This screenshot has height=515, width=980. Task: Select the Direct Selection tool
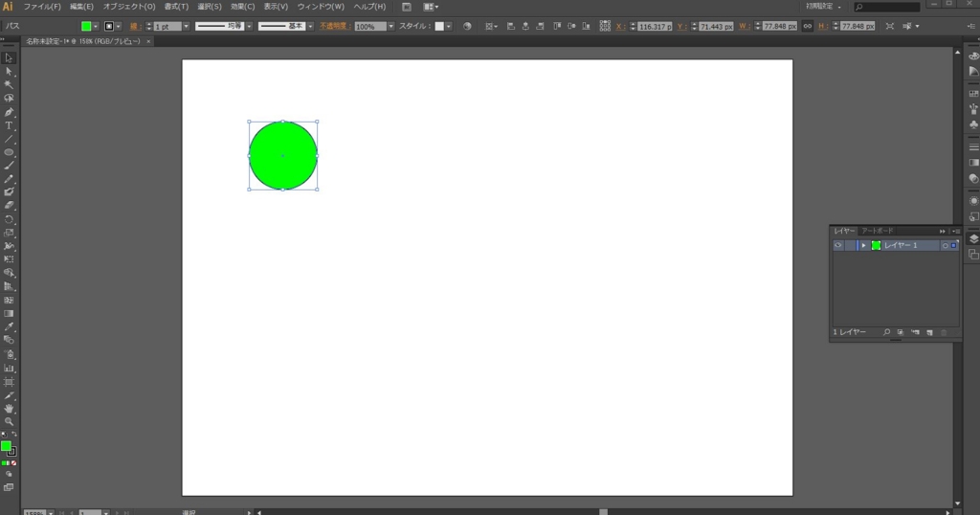pyautogui.click(x=9, y=71)
